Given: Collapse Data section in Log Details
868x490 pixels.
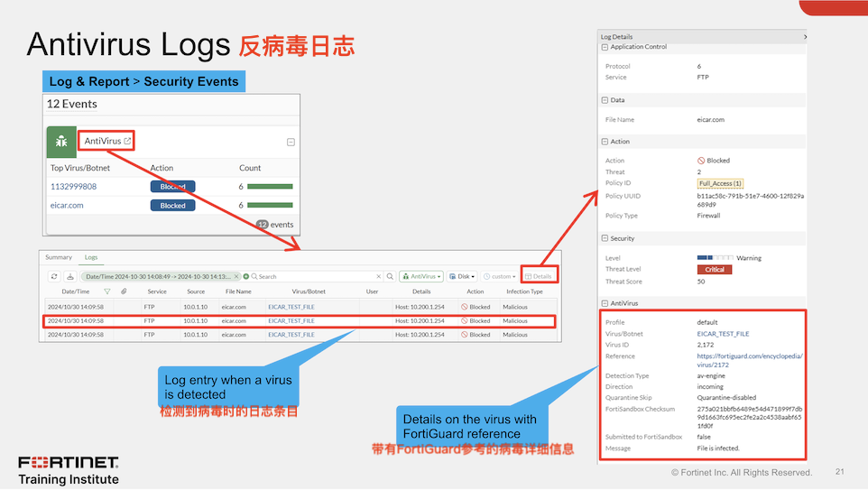Looking at the screenshot, I should pyautogui.click(x=605, y=100).
